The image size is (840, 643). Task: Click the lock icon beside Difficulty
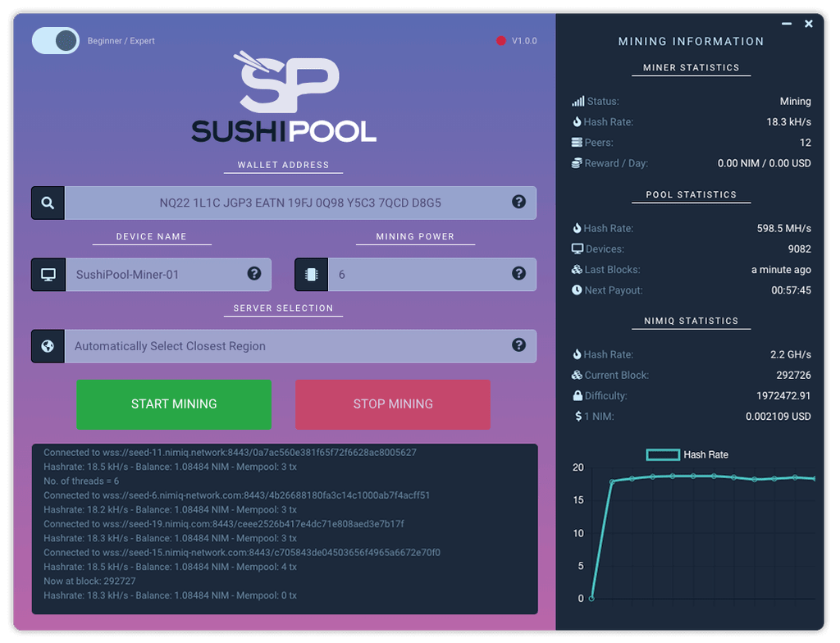pos(577,395)
